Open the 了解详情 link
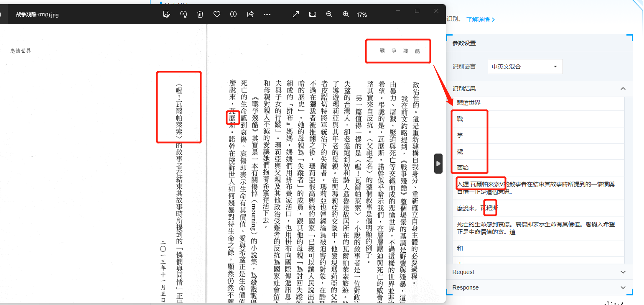This screenshot has height=305, width=644. pyautogui.click(x=481, y=20)
